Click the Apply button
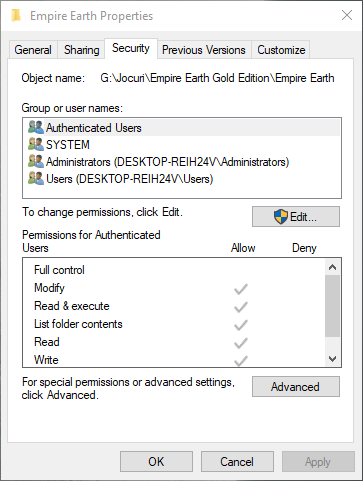 (x=318, y=462)
